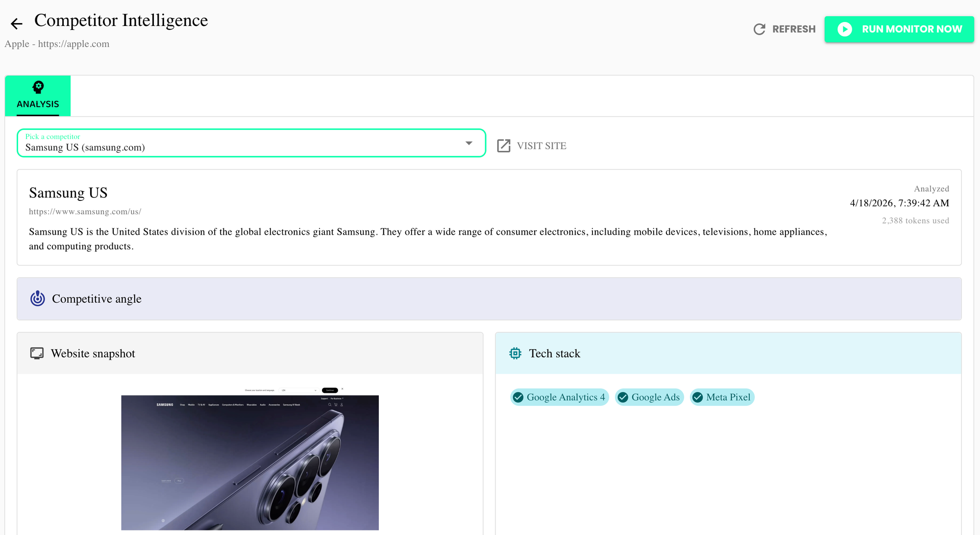Click the Google Analytics 4 chip
This screenshot has width=980, height=535.
tap(559, 397)
